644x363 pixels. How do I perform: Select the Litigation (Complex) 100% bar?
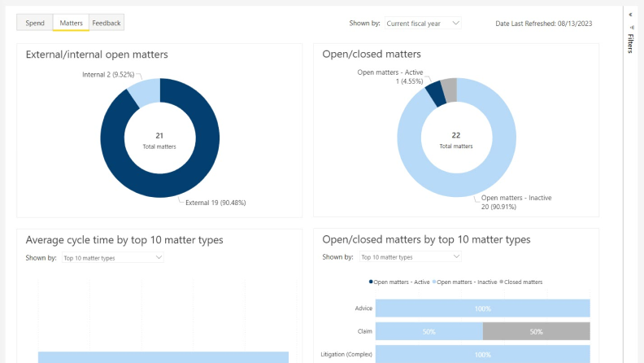(x=482, y=354)
